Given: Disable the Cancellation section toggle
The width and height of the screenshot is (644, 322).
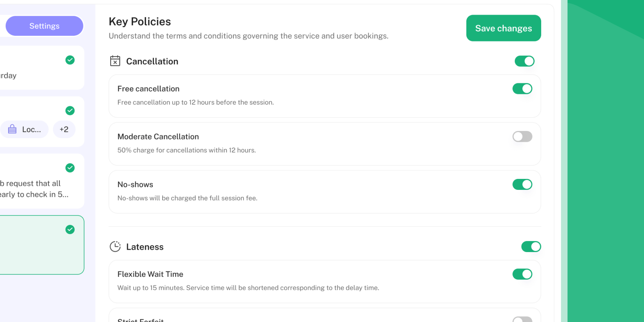Looking at the screenshot, I should (524, 61).
